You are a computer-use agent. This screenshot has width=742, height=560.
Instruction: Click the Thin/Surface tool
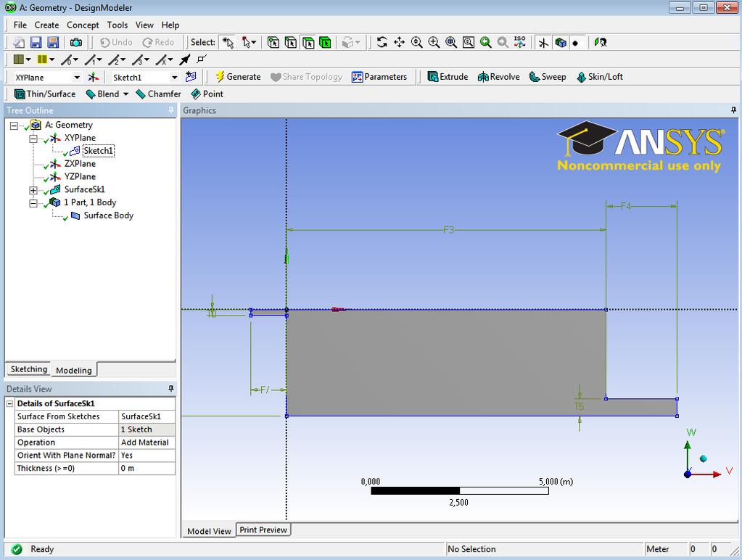coord(45,94)
